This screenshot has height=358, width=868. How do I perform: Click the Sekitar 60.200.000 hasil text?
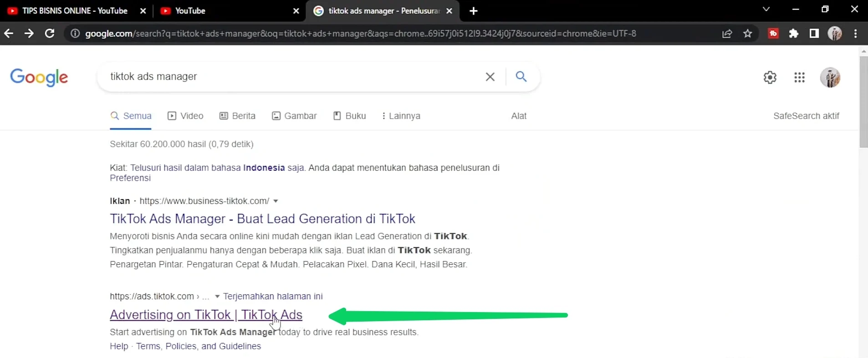tap(182, 144)
